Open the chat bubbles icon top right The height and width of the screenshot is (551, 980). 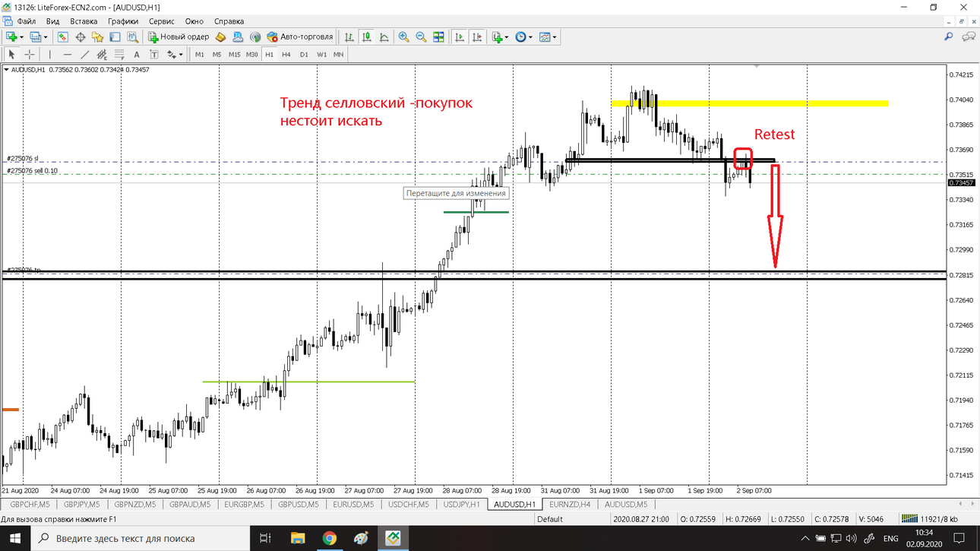click(x=969, y=36)
